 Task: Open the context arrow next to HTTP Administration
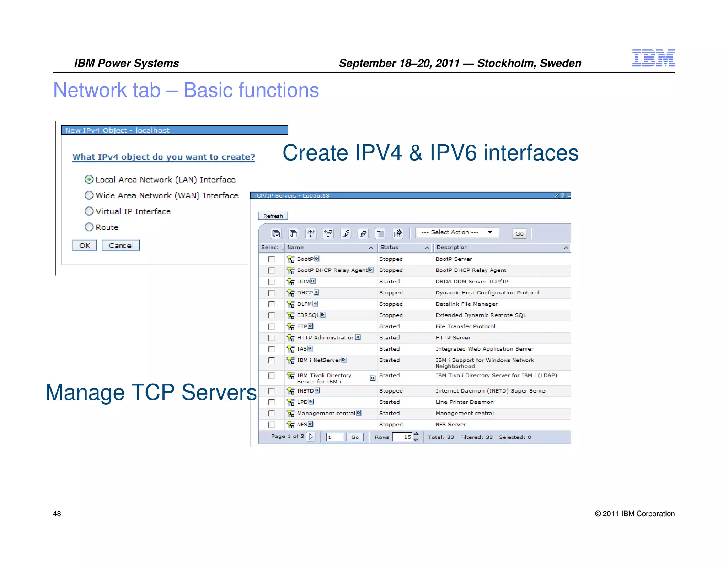pyautogui.click(x=358, y=337)
